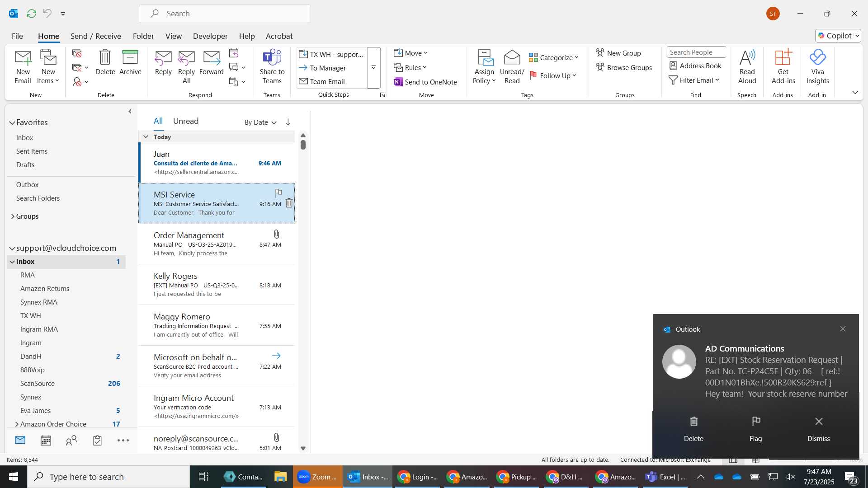Open the Filter Email dropdown
This screenshot has height=488, width=868.
694,80
